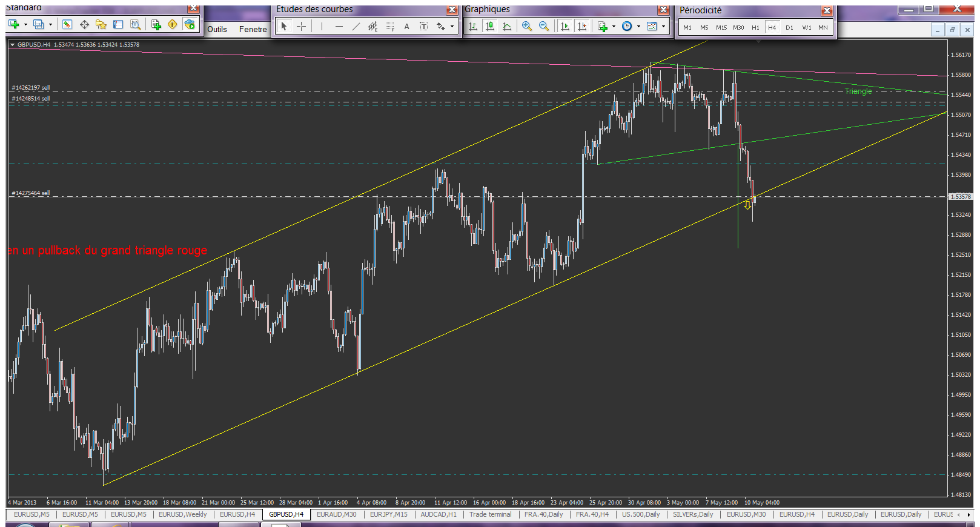Expand the indicators list dropdown arrow
This screenshot has width=980, height=527.
tap(614, 26)
